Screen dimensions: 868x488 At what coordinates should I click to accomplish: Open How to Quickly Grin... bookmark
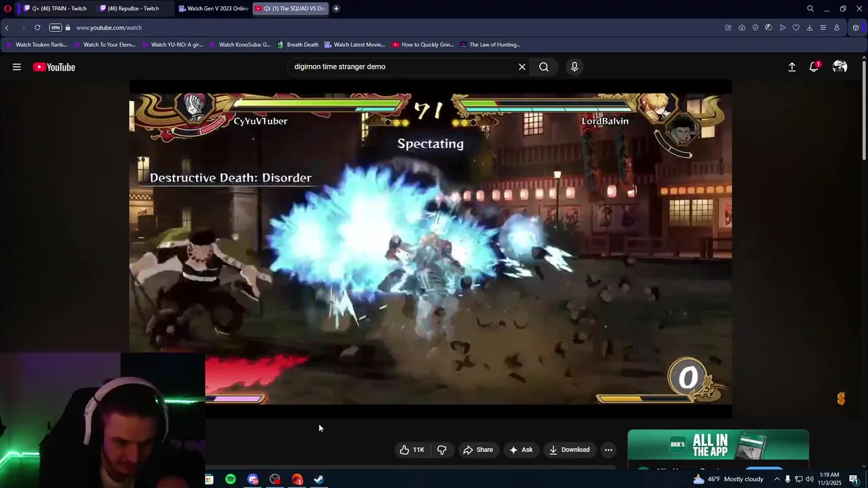[x=422, y=45]
